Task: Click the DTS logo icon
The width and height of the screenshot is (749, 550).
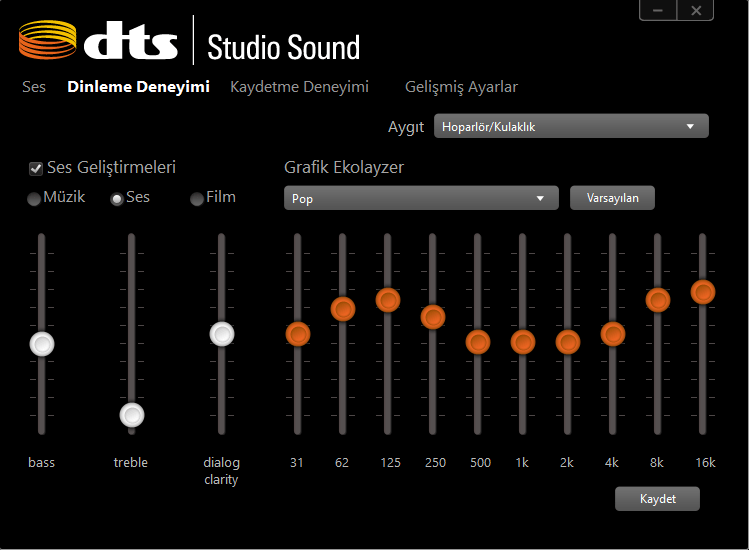Action: 47,40
